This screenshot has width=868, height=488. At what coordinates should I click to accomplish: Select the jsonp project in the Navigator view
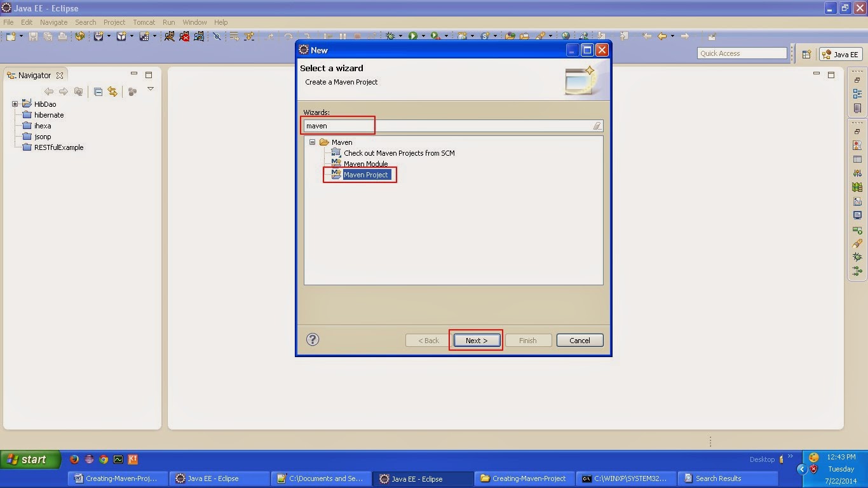click(x=43, y=137)
